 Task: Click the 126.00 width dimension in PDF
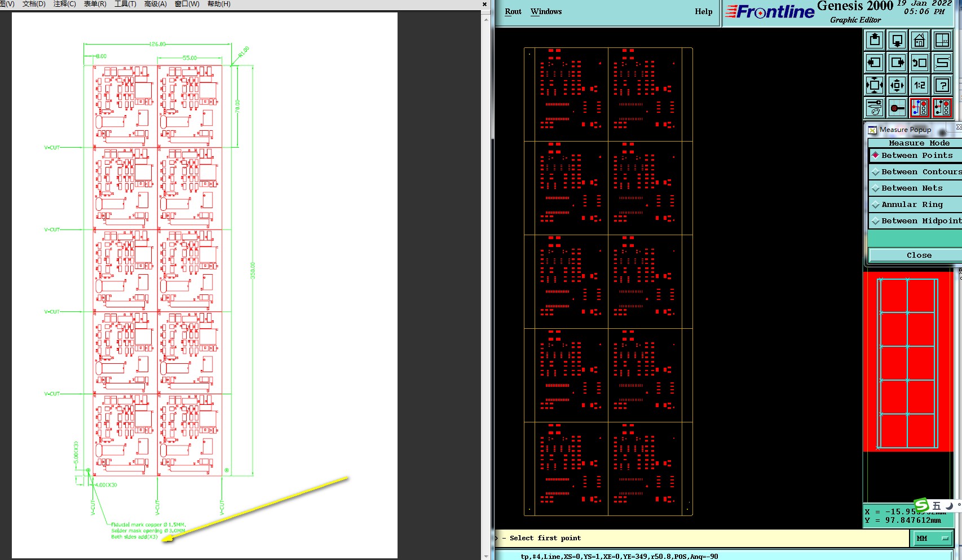pyautogui.click(x=157, y=44)
